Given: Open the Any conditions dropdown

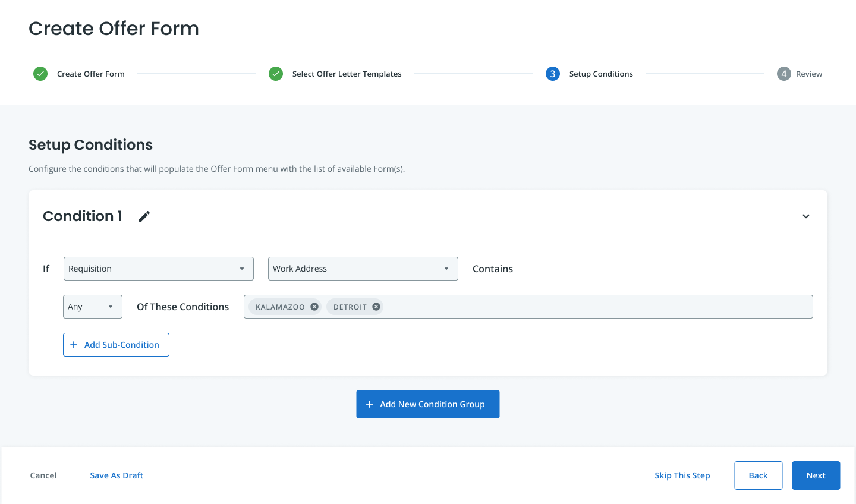Looking at the screenshot, I should 92,307.
